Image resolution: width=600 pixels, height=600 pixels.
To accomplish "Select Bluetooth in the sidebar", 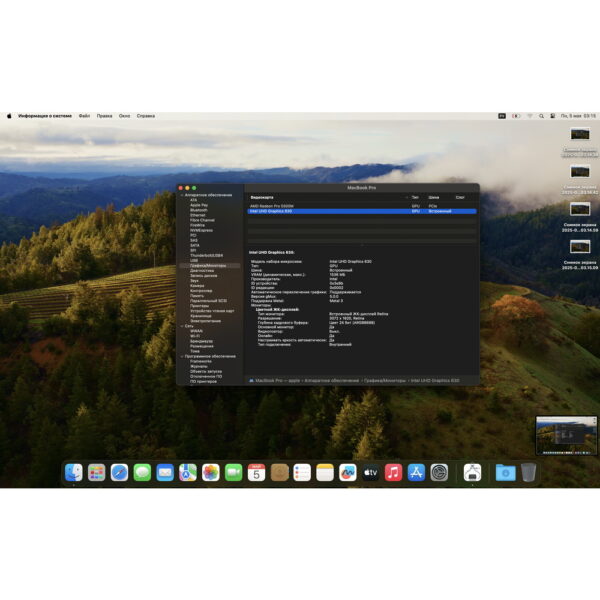I will 199,210.
